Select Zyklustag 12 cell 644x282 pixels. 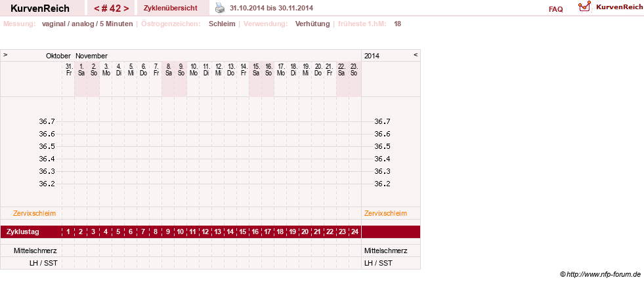click(205, 232)
